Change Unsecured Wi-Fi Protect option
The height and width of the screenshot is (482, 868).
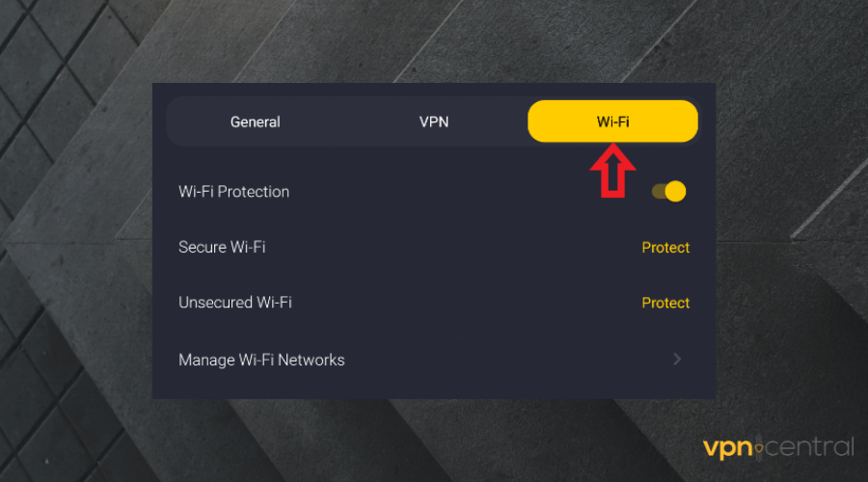point(665,303)
